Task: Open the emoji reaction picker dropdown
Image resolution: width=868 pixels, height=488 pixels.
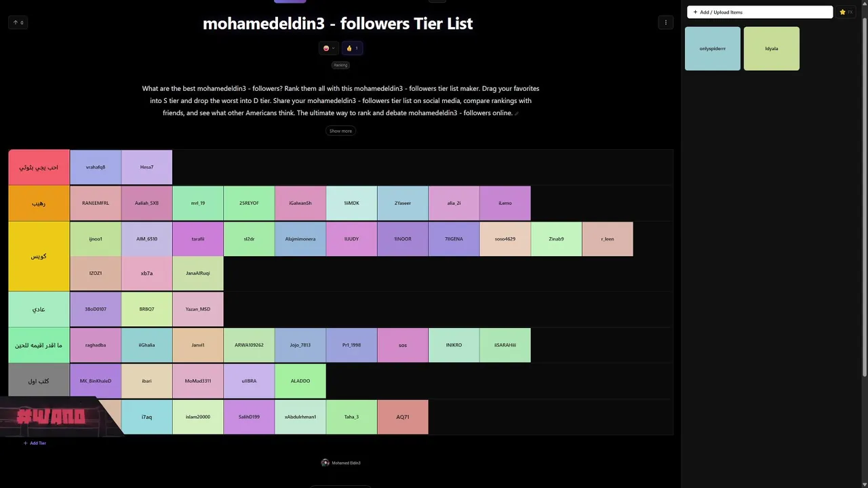Action: click(x=329, y=48)
